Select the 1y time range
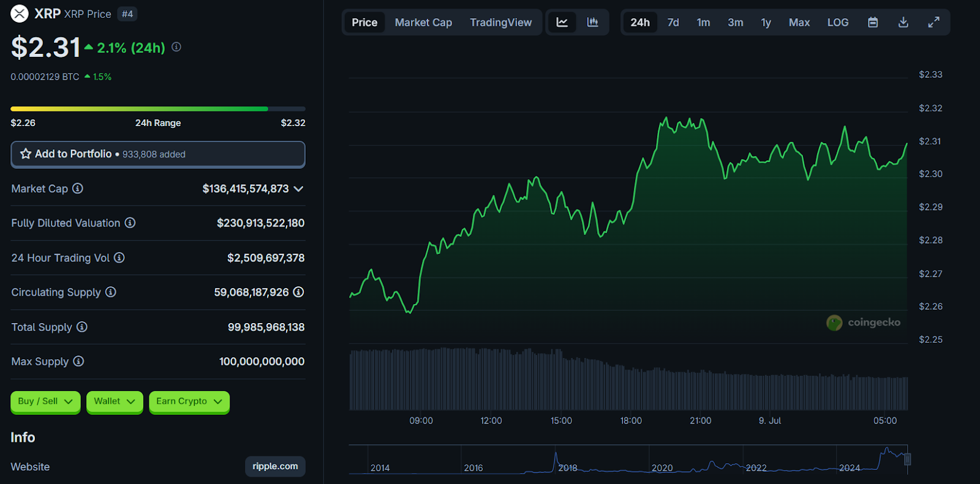The image size is (980, 484). tap(766, 23)
